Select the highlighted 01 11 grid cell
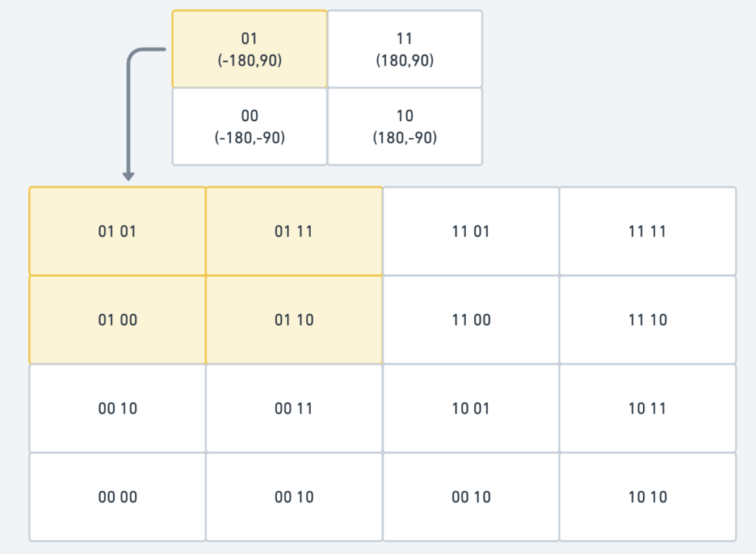The height and width of the screenshot is (554, 756). point(294,231)
